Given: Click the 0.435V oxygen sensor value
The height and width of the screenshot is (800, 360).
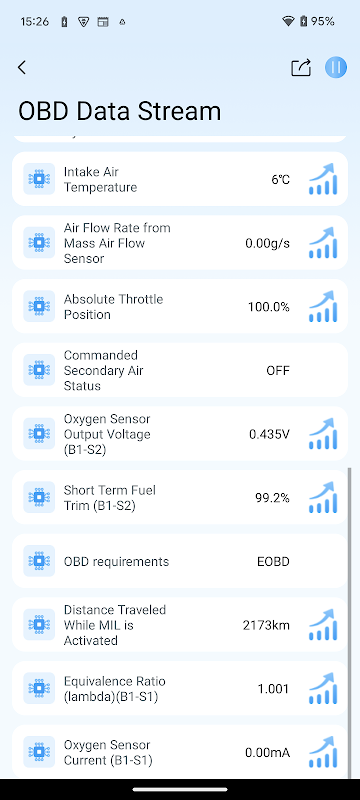Looking at the screenshot, I should 269,434.
